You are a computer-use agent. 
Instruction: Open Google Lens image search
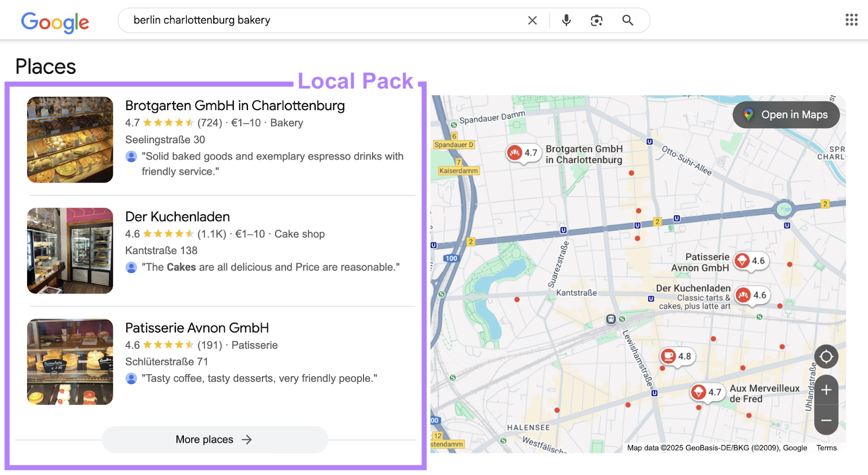(596, 21)
